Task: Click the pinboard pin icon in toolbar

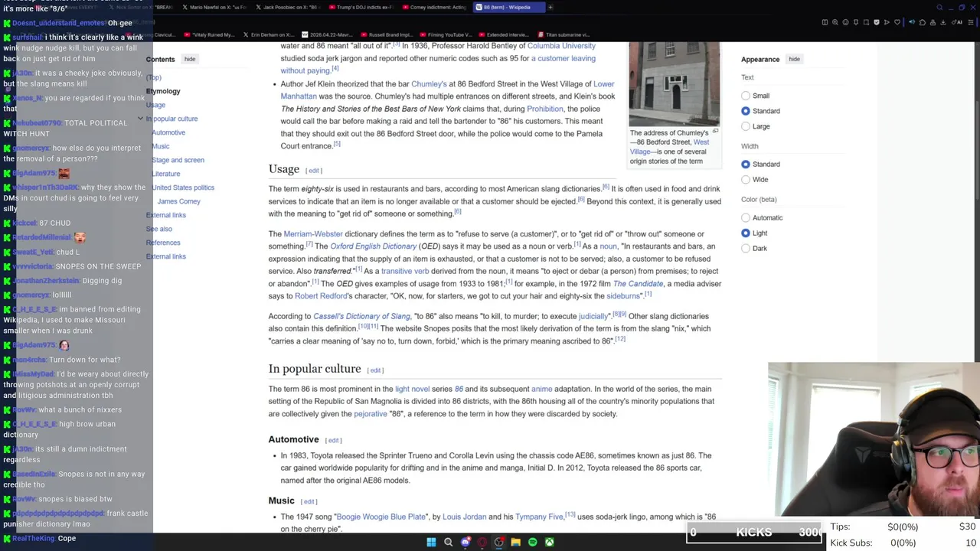Action: coord(856,22)
